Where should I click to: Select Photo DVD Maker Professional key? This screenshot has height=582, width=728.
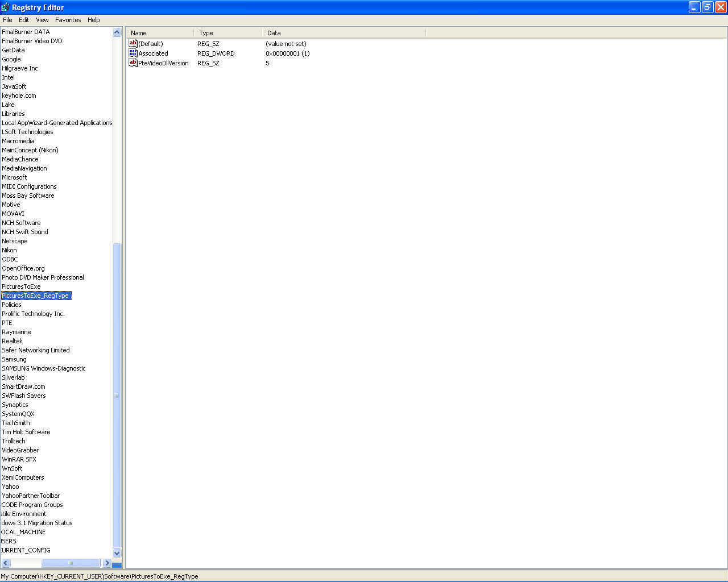pyautogui.click(x=43, y=277)
